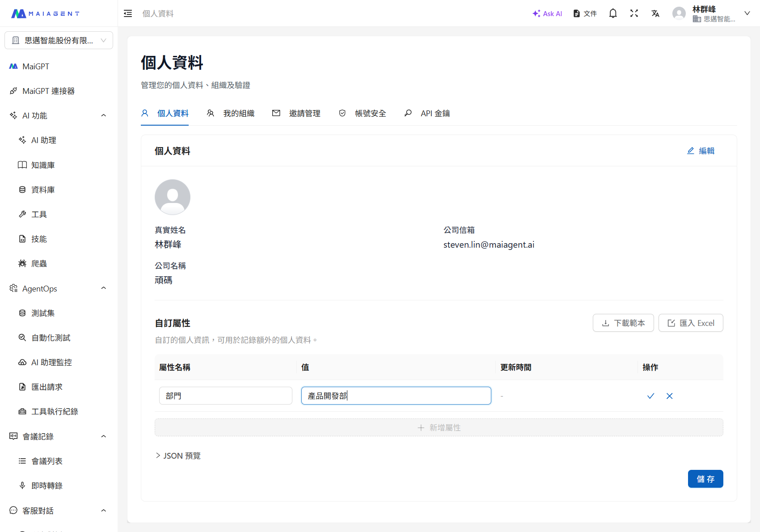This screenshot has width=760, height=532.
Task: Toggle fullscreen mode icon
Action: [x=634, y=13]
